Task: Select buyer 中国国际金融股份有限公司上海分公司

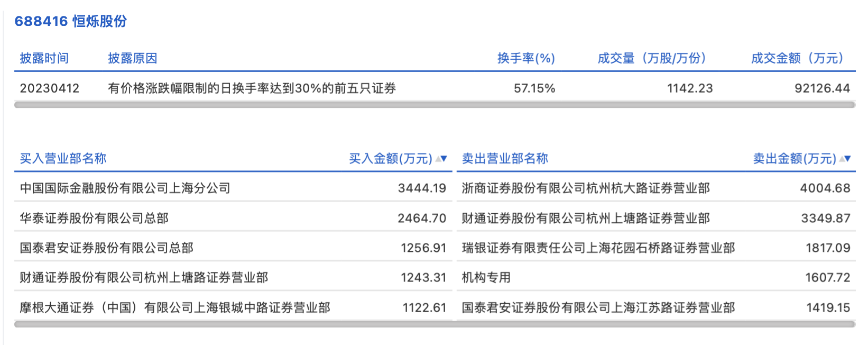Action: pos(125,188)
